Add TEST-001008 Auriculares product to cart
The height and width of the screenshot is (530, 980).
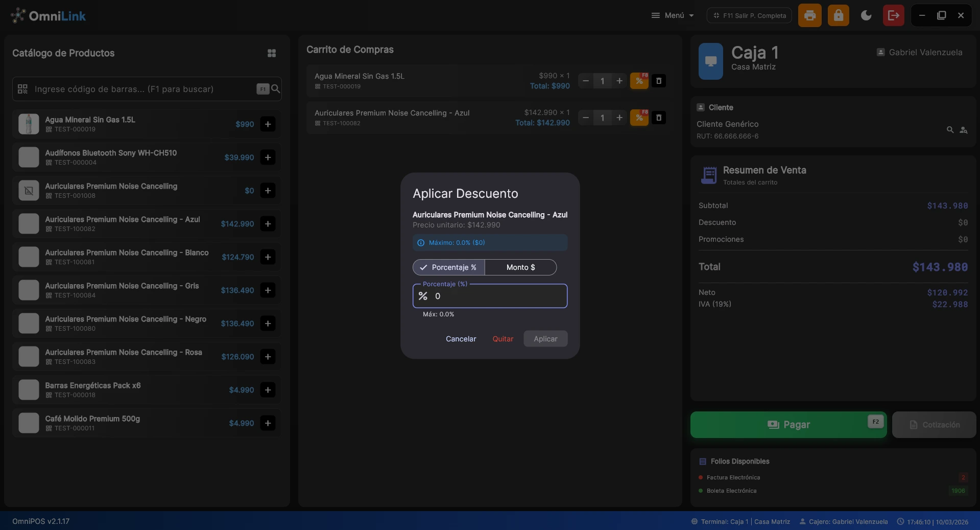tap(268, 191)
